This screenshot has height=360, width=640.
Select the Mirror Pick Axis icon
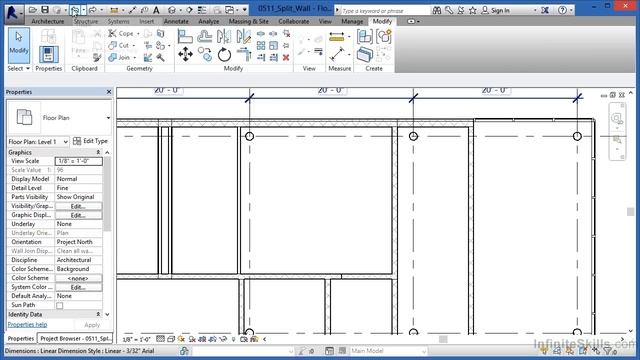(224, 37)
